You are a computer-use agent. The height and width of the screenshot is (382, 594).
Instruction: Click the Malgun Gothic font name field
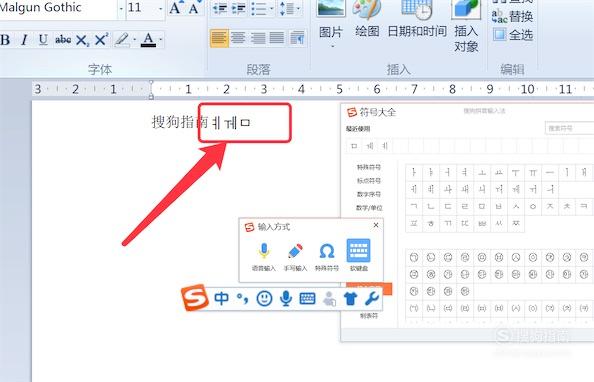(x=57, y=8)
